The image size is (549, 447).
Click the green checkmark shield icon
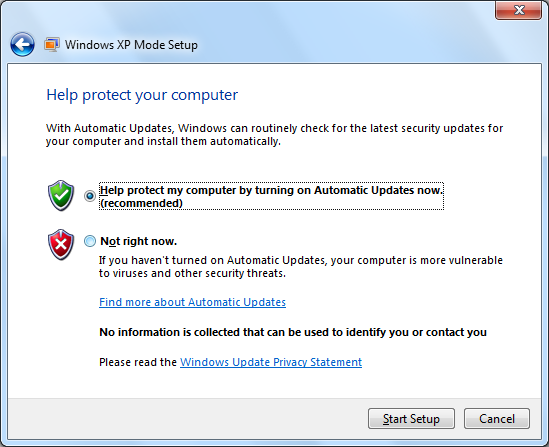tap(61, 195)
